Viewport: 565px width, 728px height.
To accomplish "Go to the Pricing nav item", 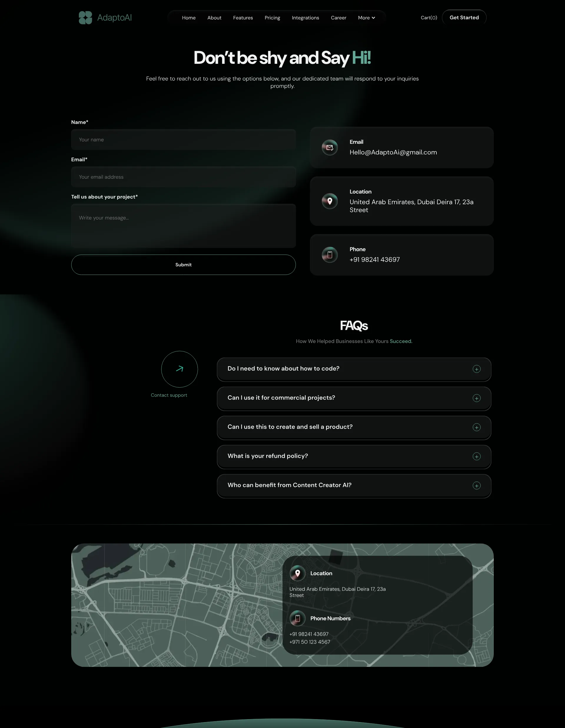I will pos(272,18).
